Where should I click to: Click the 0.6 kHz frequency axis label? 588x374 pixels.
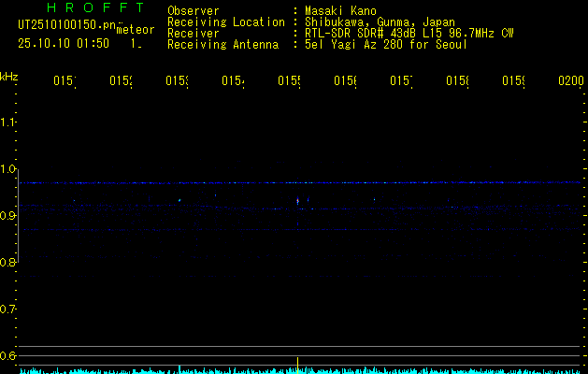tap(8, 355)
